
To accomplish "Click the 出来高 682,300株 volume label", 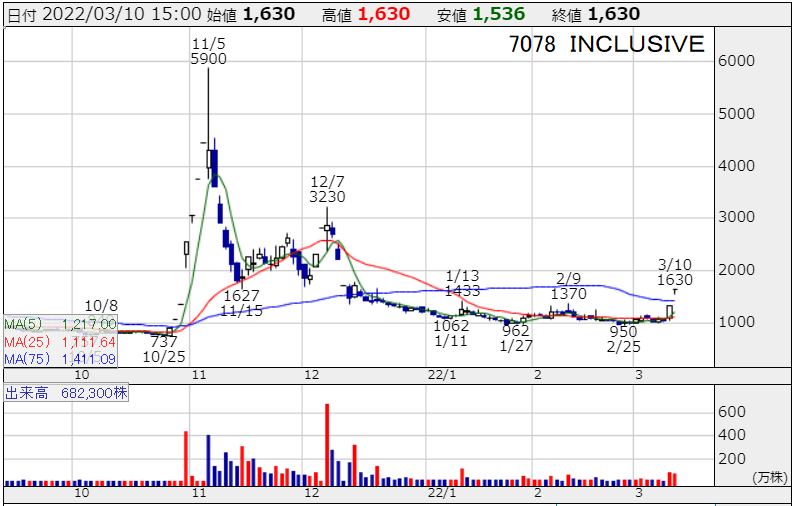I will click(65, 393).
